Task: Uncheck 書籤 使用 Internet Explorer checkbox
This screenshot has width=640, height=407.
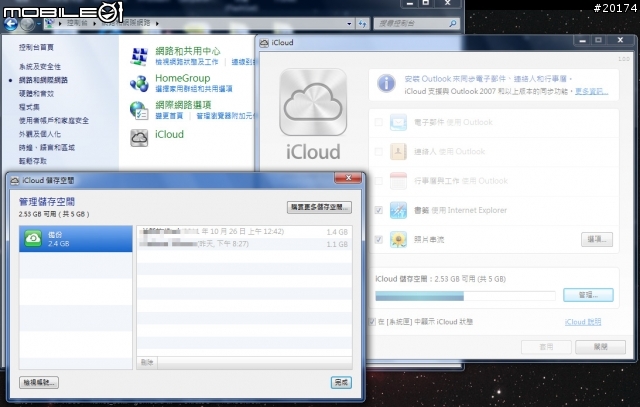Action: click(378, 210)
